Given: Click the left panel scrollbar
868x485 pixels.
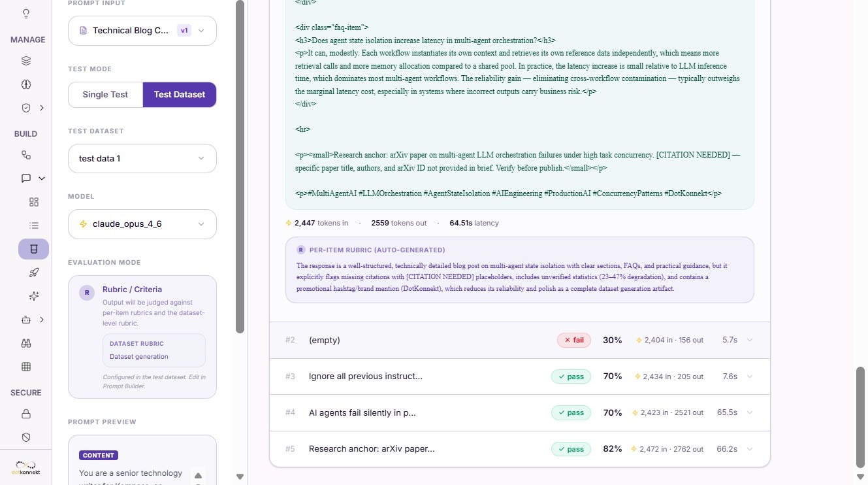Looking at the screenshot, I should tap(240, 167).
